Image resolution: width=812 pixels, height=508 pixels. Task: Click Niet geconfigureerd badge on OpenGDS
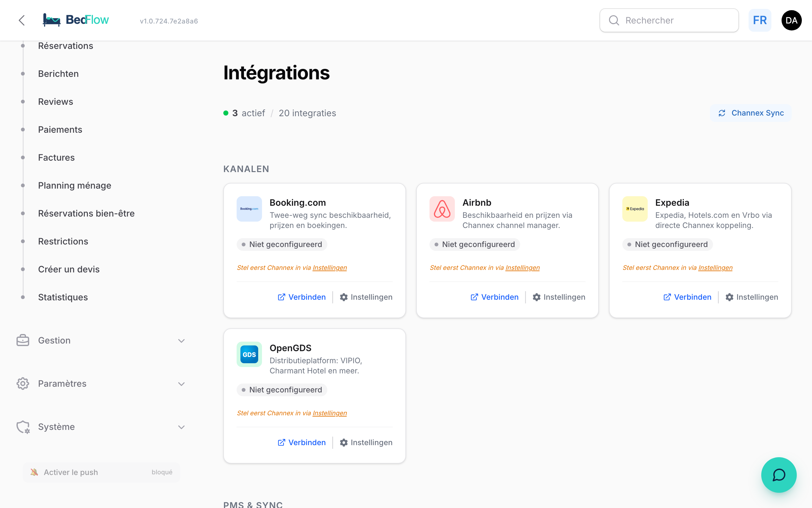click(282, 390)
